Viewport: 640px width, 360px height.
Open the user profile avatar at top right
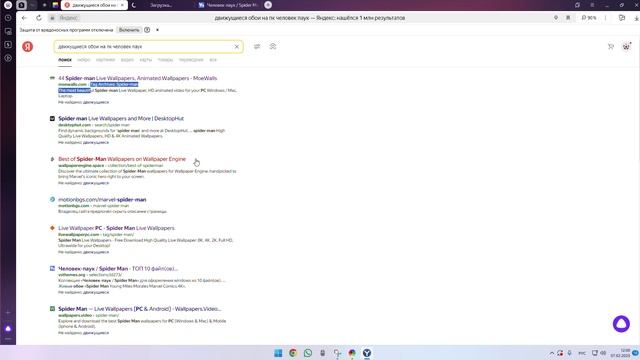[626, 47]
